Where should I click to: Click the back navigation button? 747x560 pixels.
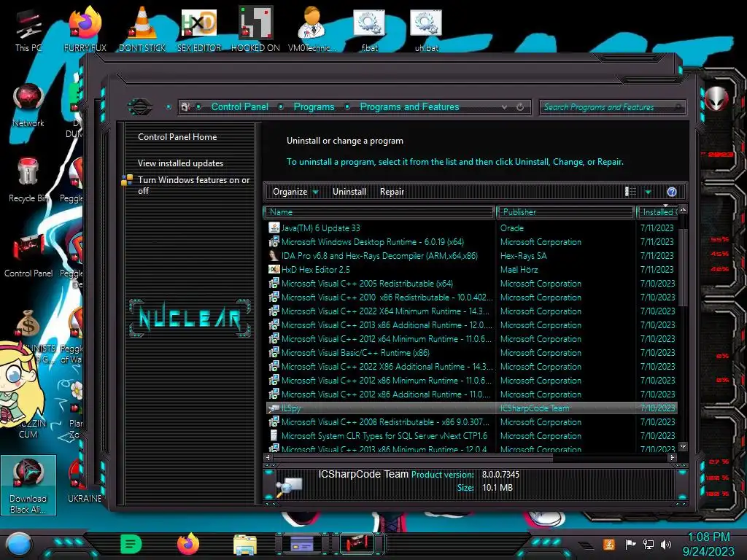coord(139,106)
